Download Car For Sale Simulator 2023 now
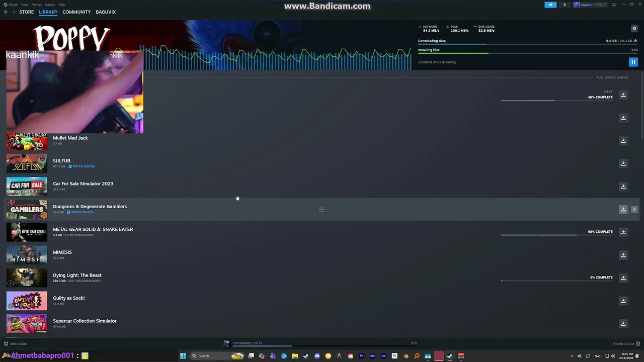The height and width of the screenshot is (362, 644). pyautogui.click(x=623, y=187)
